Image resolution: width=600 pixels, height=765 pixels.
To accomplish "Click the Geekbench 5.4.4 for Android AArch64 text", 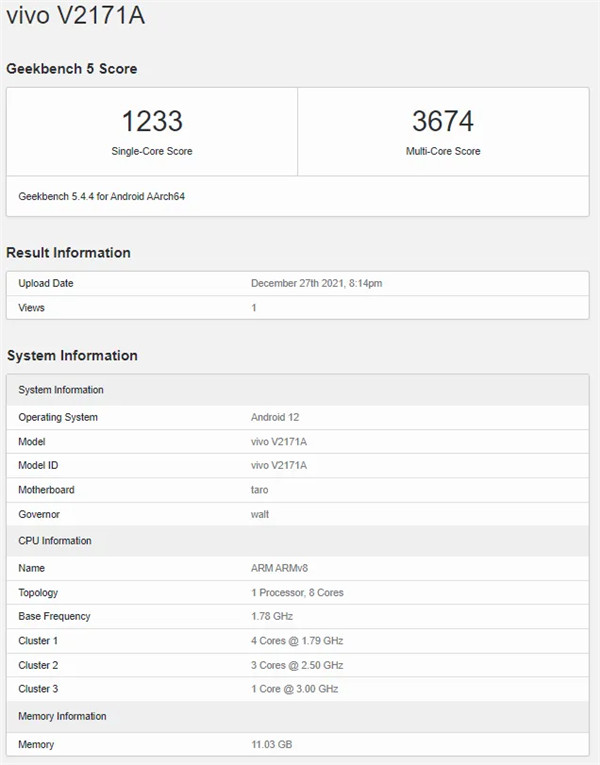I will [101, 196].
